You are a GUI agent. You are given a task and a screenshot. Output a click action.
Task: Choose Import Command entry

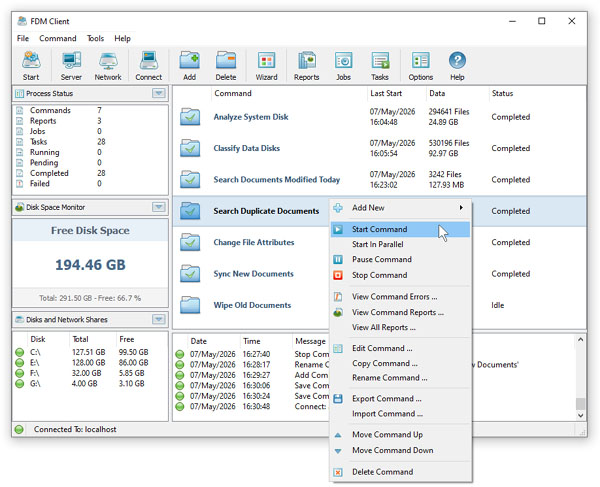point(400,414)
